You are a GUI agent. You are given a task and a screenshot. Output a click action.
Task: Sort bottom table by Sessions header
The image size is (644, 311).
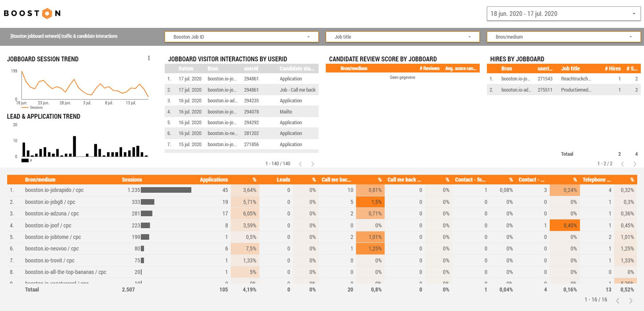pyautogui.click(x=132, y=180)
